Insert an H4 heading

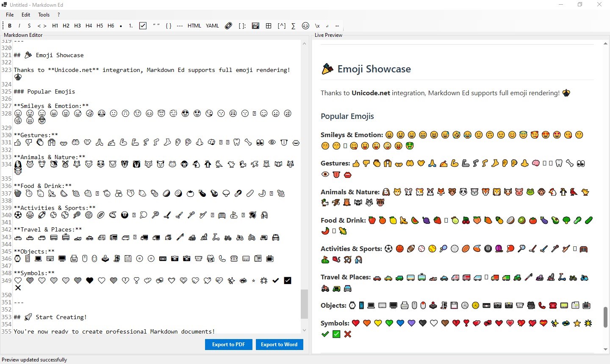coord(89,26)
